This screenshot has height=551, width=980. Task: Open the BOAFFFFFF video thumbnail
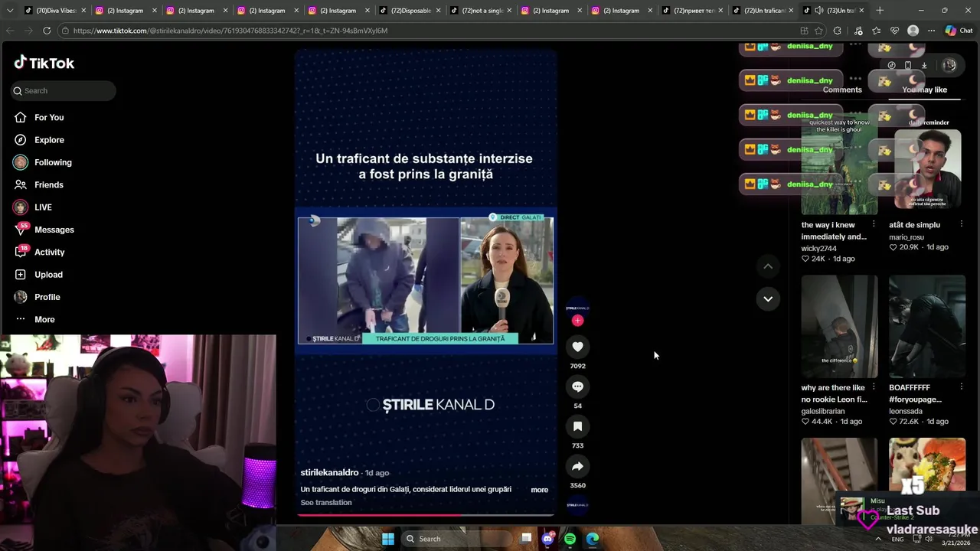tap(927, 327)
